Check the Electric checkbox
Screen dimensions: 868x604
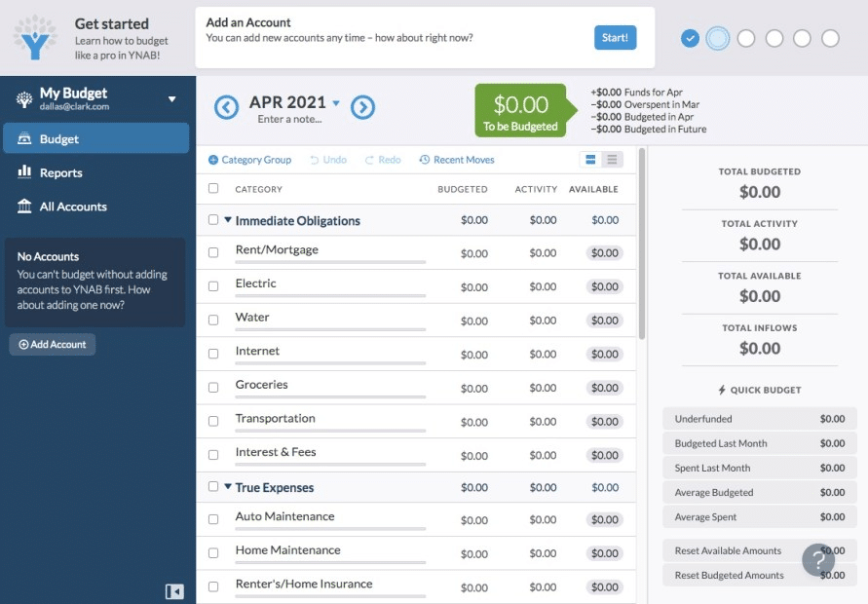[213, 286]
